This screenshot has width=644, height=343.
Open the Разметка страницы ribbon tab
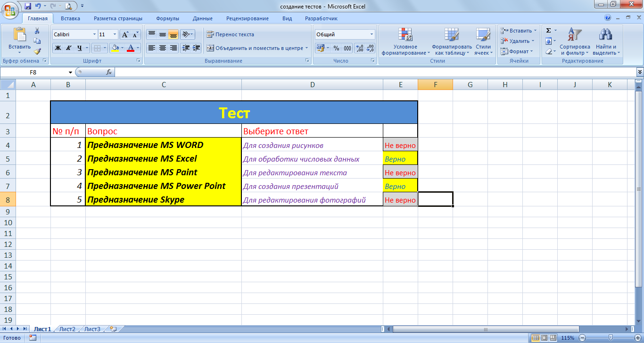[118, 18]
